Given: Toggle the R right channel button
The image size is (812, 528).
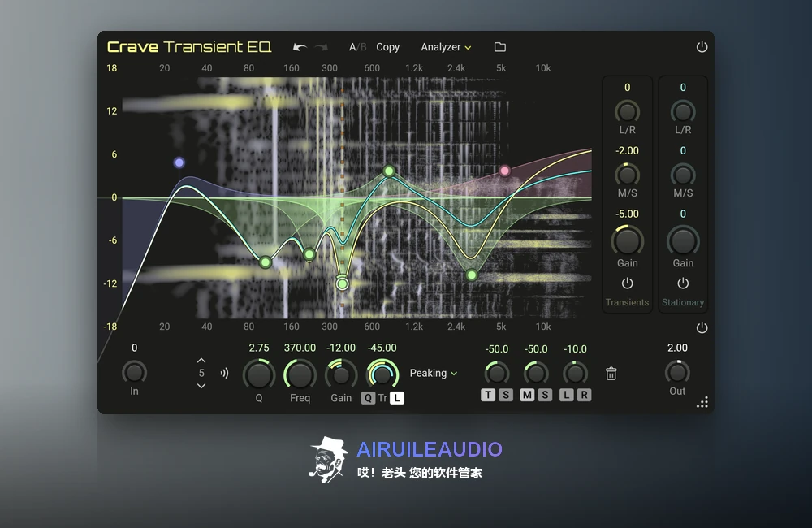Looking at the screenshot, I should (x=584, y=395).
